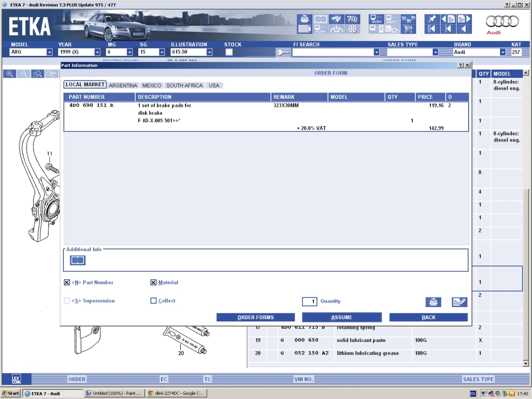
Task: Click the PRICE column header
Action: click(x=430, y=97)
